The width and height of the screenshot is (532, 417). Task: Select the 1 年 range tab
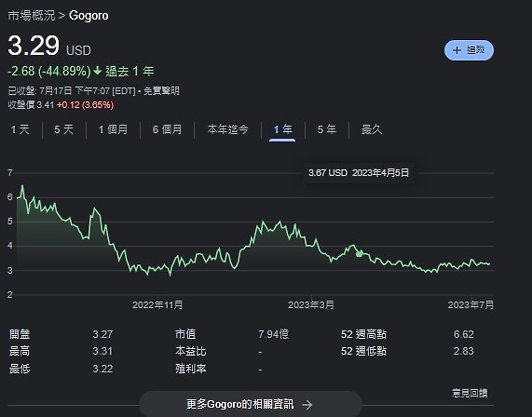tap(282, 129)
